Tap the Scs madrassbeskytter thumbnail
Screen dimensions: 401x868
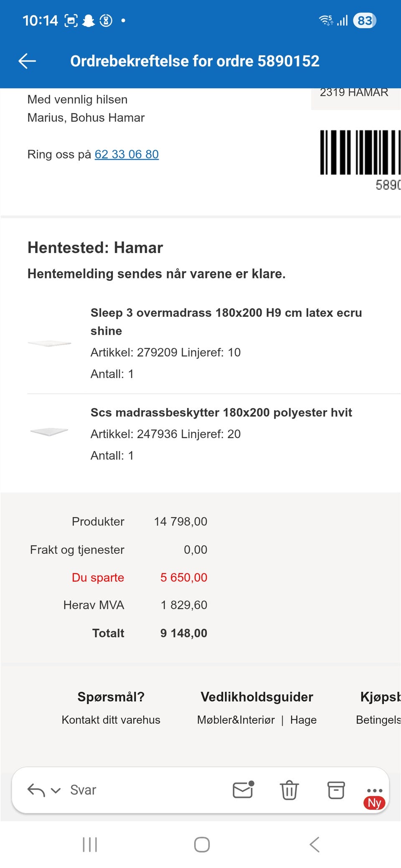coord(49,431)
